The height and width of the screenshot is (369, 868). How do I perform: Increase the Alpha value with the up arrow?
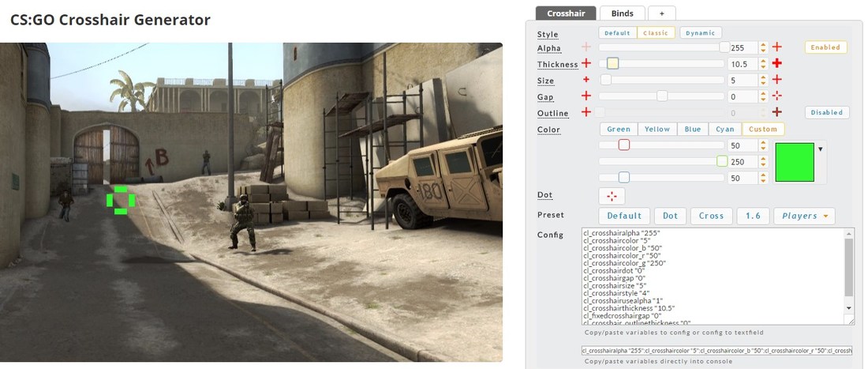(763, 45)
